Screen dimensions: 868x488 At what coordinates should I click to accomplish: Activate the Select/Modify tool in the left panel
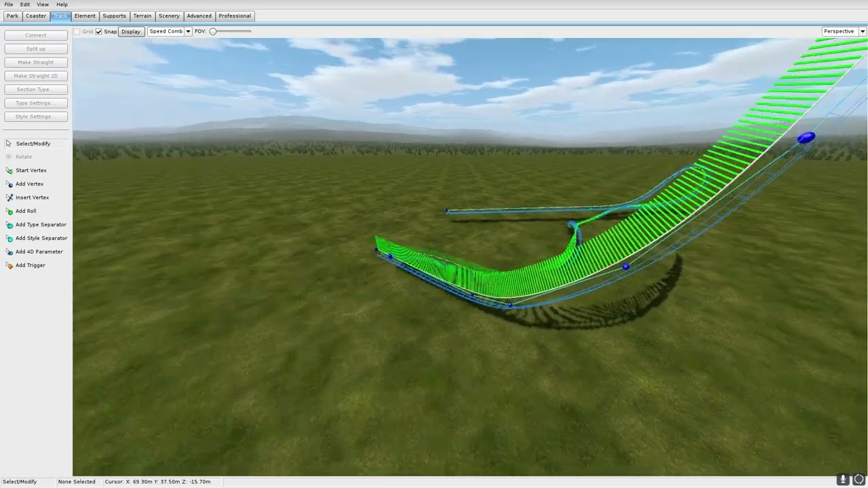(x=33, y=144)
